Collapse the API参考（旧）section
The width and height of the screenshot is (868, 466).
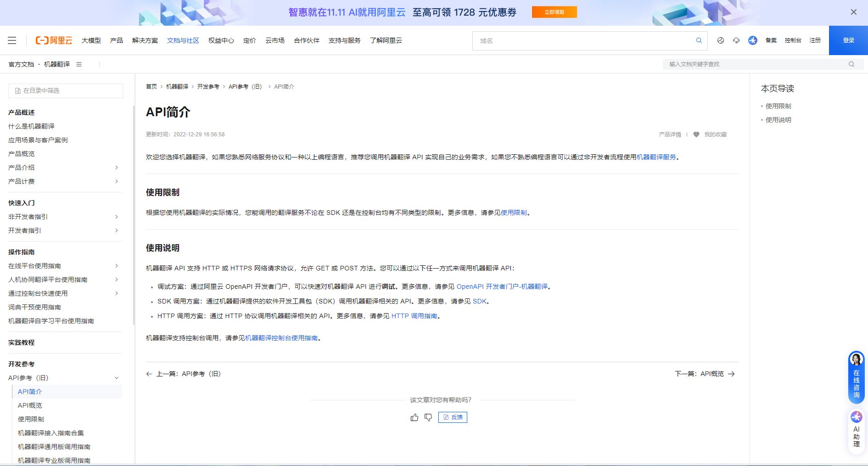click(x=117, y=377)
